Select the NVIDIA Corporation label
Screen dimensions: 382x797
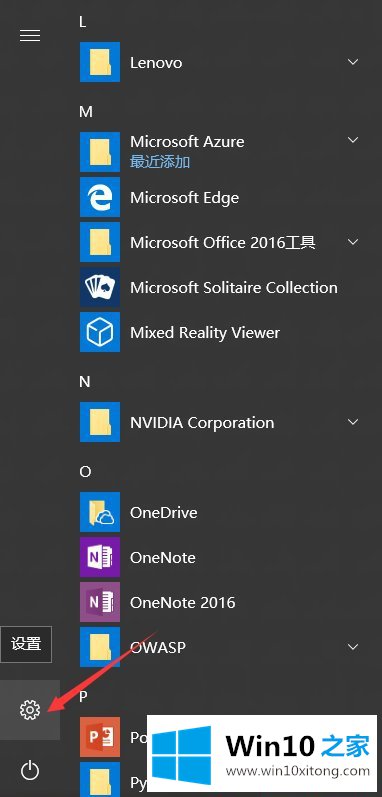(x=202, y=423)
